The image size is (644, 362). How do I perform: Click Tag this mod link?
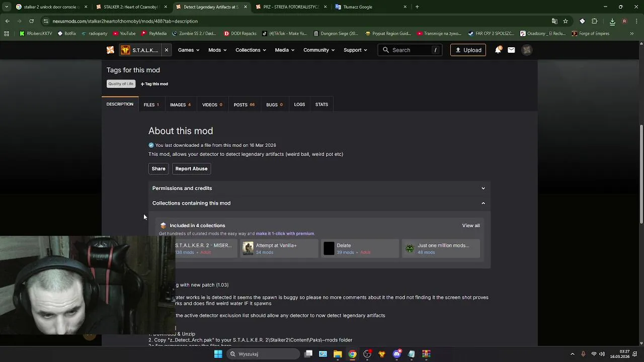pos(154,84)
